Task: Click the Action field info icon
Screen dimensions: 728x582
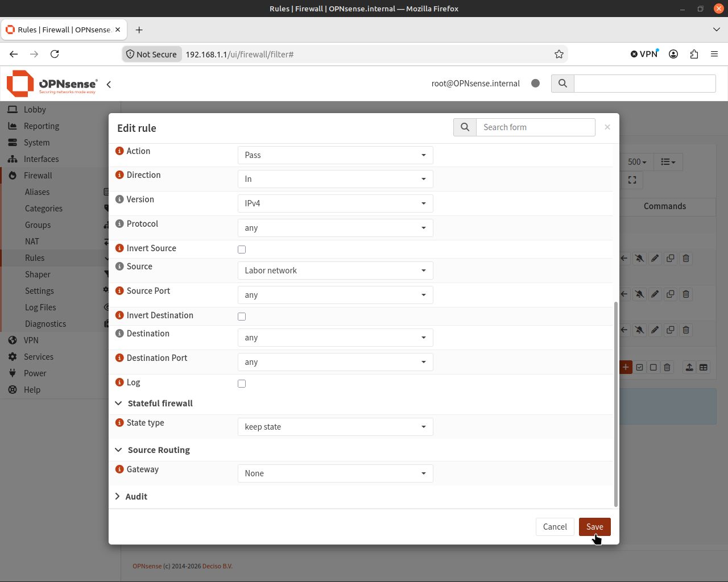Action: tap(119, 151)
